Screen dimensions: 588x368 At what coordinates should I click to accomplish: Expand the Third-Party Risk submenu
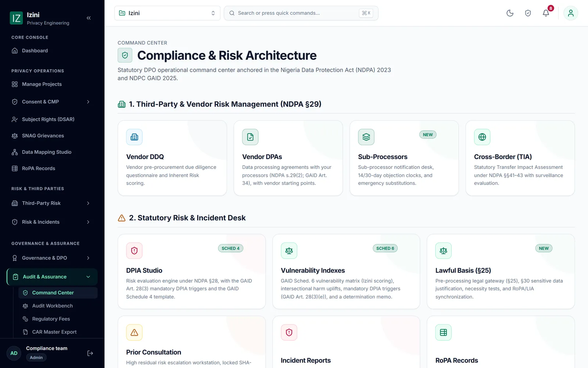[x=52, y=203]
